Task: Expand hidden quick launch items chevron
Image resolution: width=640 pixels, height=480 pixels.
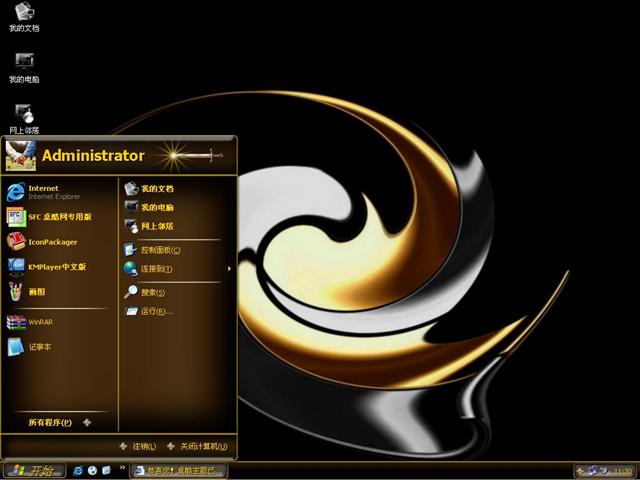Action: [122, 468]
